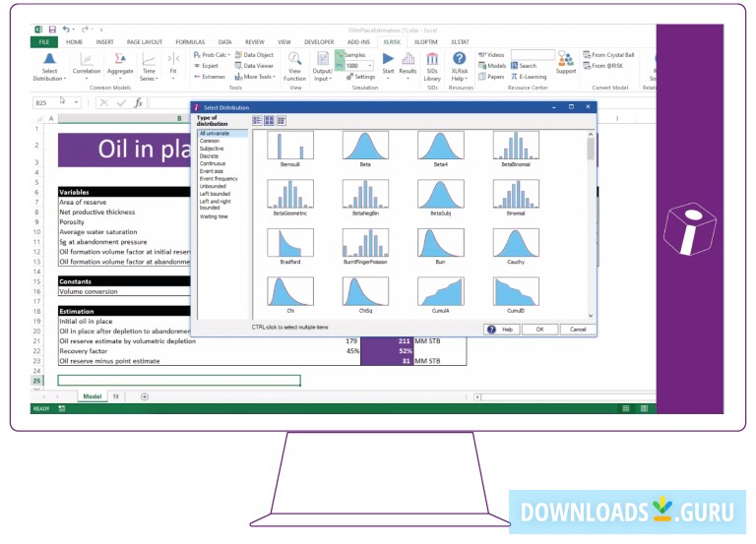Expand the Samples count dropdown
Screen dimensions: 756x544
click(x=370, y=66)
